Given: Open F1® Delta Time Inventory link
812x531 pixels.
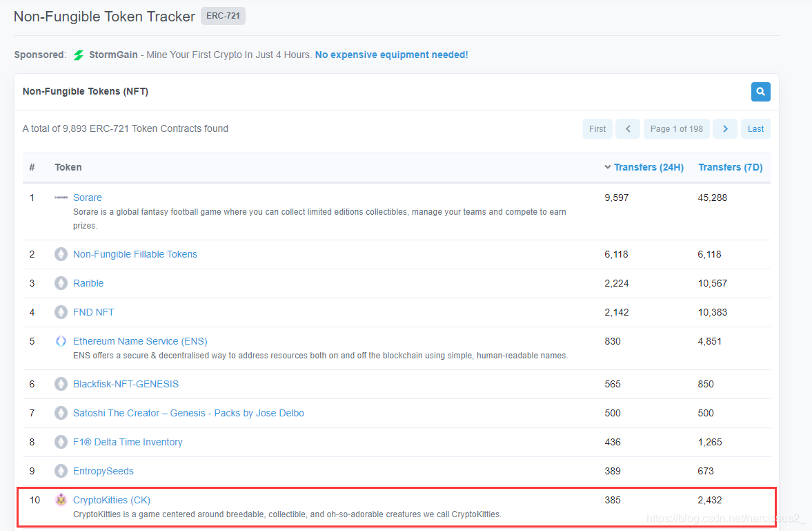Looking at the screenshot, I should pos(128,442).
